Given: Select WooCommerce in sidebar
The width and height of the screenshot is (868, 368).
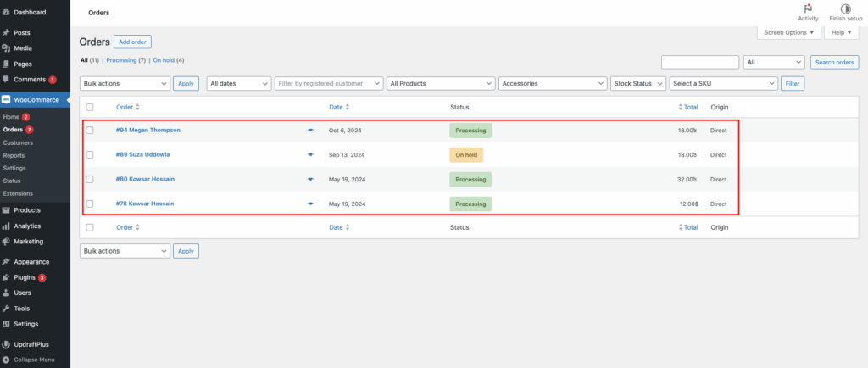Looking at the screenshot, I should pyautogui.click(x=35, y=99).
